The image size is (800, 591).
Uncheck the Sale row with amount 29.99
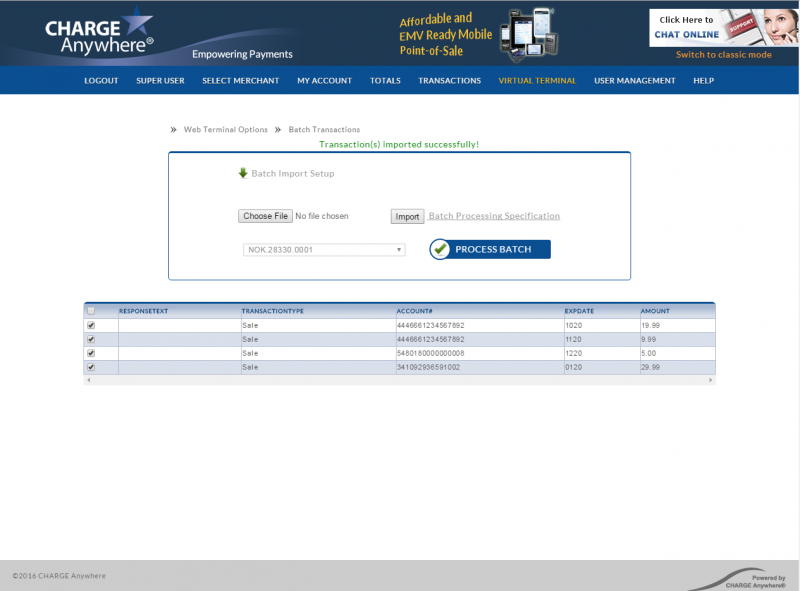(x=91, y=367)
